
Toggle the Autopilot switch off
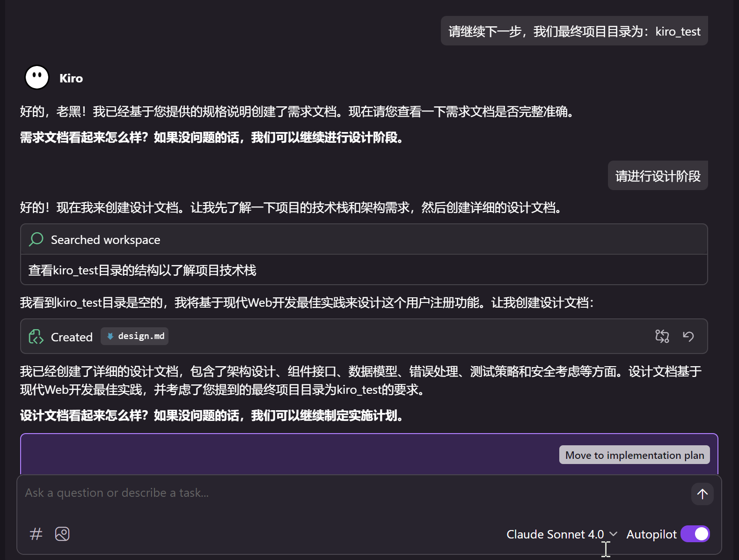[695, 534]
